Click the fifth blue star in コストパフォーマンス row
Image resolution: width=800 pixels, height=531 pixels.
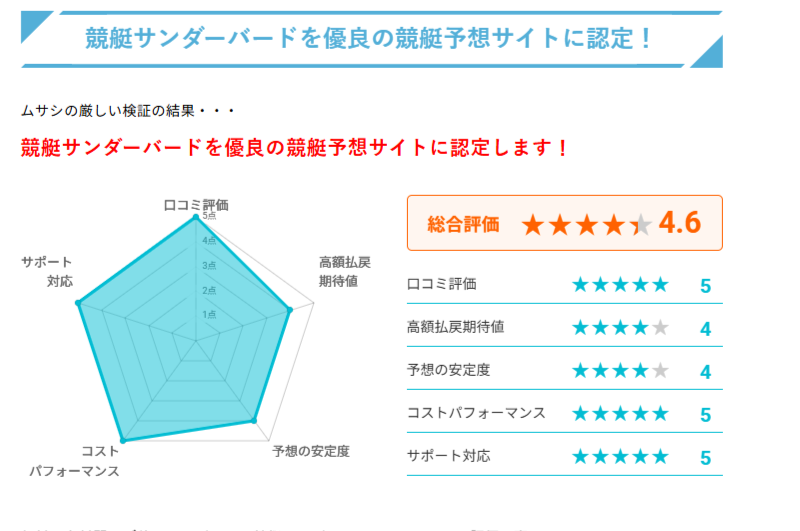click(x=660, y=413)
